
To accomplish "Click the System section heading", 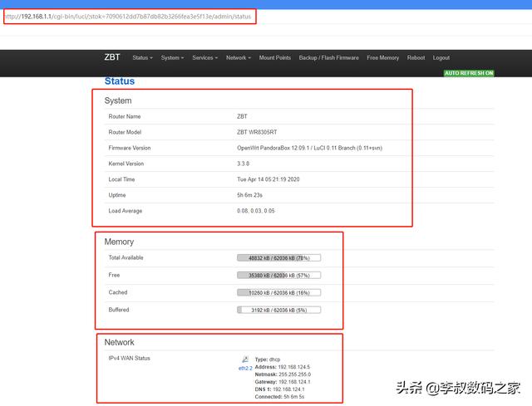I will [x=118, y=100].
